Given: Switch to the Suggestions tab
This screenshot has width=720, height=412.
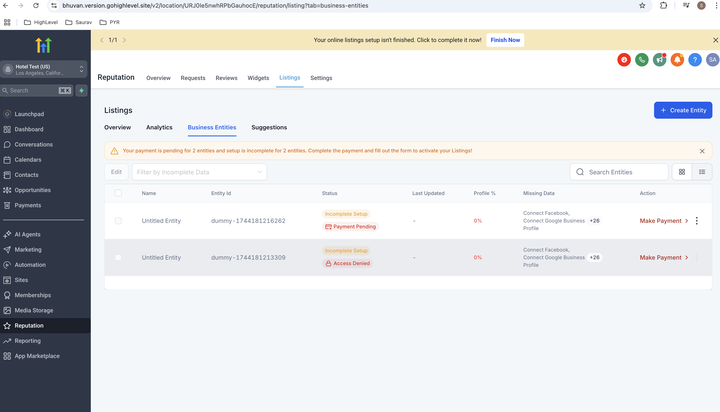Looking at the screenshot, I should (x=269, y=127).
